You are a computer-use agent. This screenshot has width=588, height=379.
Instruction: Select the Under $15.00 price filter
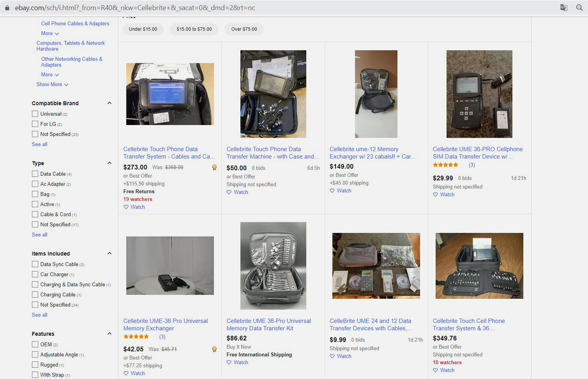(143, 29)
